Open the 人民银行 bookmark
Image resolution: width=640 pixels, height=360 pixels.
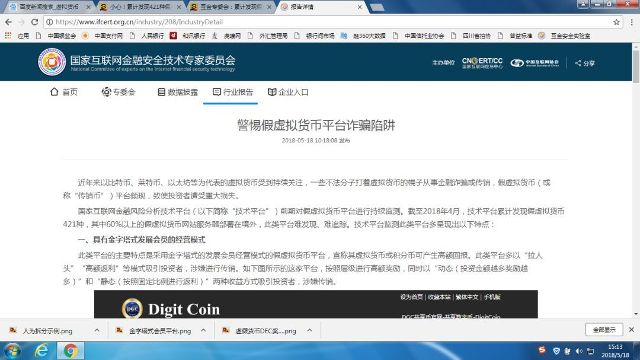[147, 36]
